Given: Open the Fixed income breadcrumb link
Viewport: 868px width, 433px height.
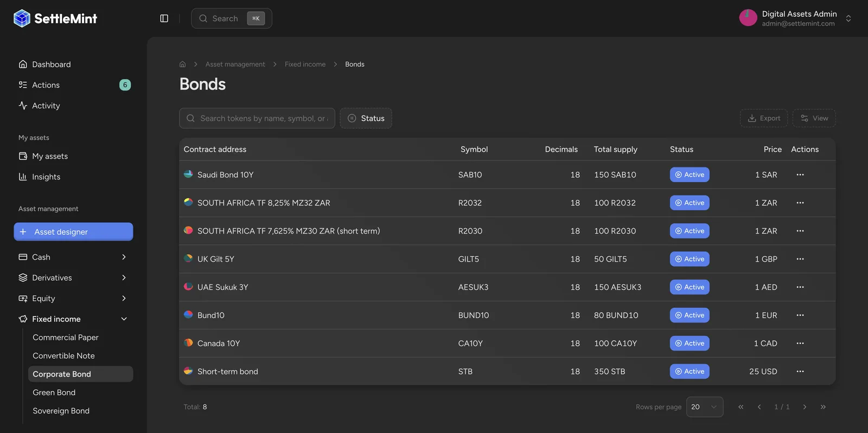Looking at the screenshot, I should [x=305, y=64].
